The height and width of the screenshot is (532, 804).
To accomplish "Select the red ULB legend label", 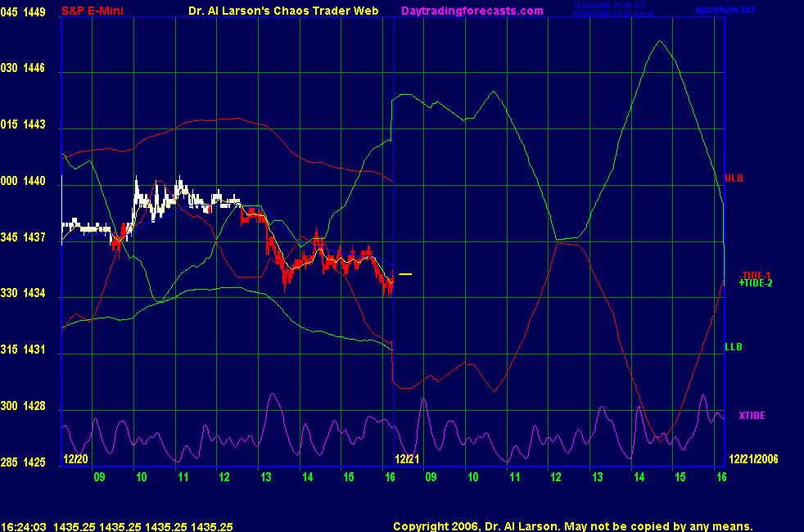I will pos(734,178).
